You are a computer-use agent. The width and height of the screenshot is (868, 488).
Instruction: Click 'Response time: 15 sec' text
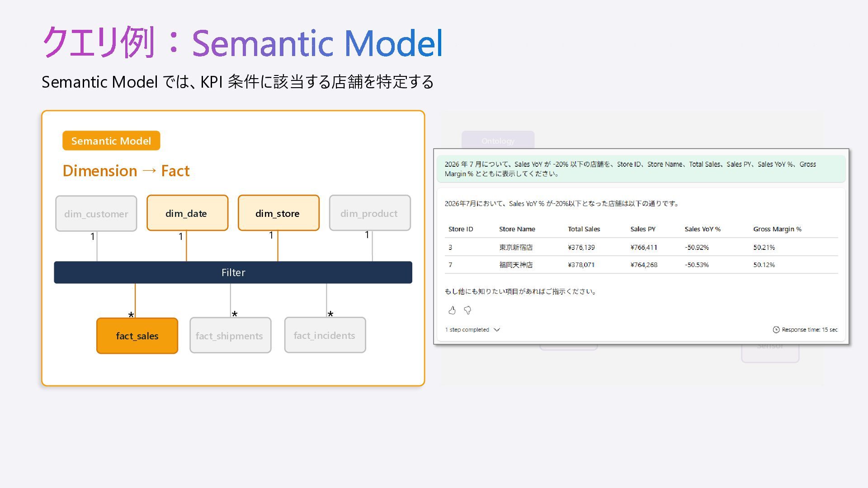point(810,329)
